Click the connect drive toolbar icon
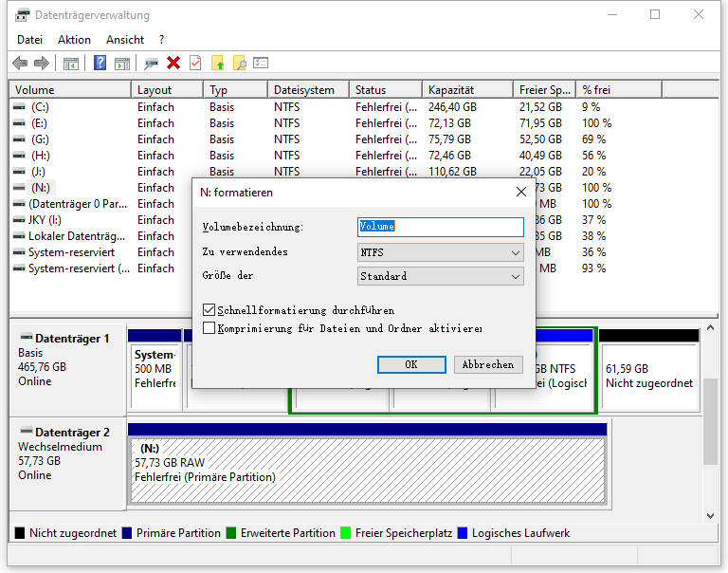 pos(151,64)
